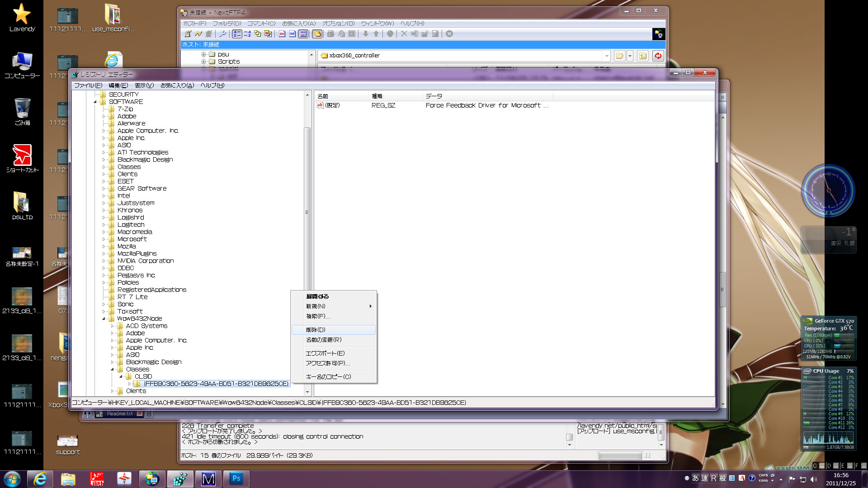Image resolution: width=868 pixels, height=488 pixels.
Task: Open the ファイル(F) menu in Registry Editor
Action: click(88, 85)
